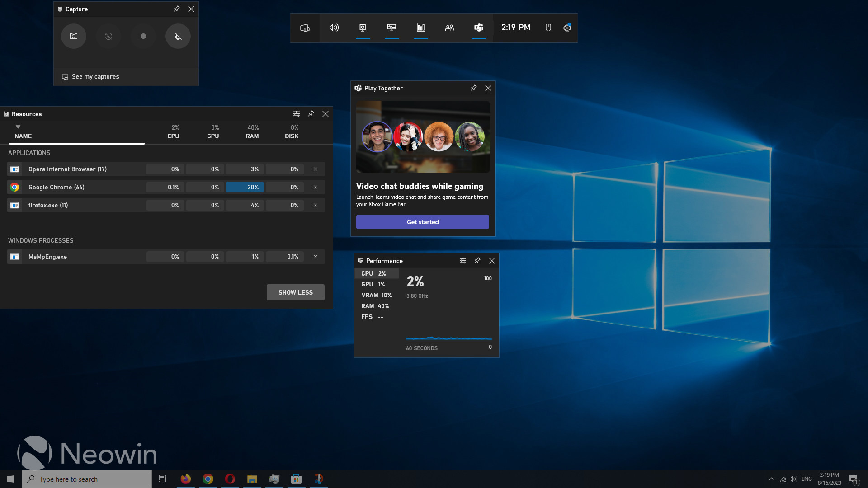The height and width of the screenshot is (488, 868).
Task: Expand NAME column filter in Resources
Action: [x=17, y=127]
